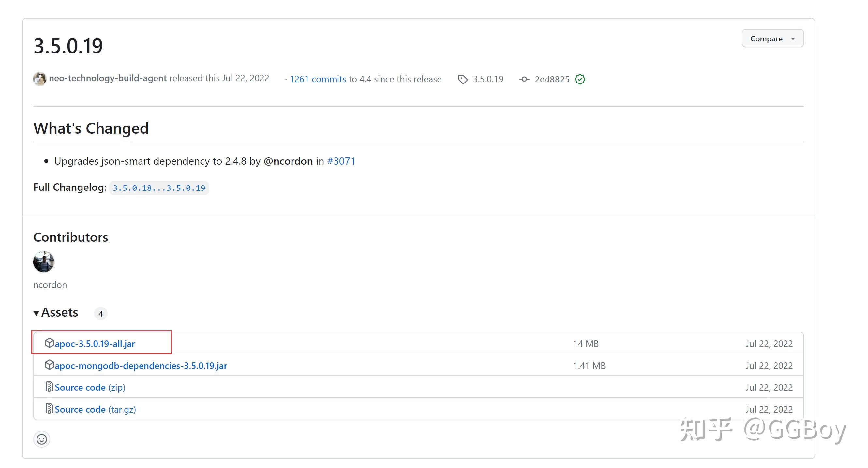Open the Compare dropdown
Viewport: 868px width, 468px height.
tap(772, 39)
